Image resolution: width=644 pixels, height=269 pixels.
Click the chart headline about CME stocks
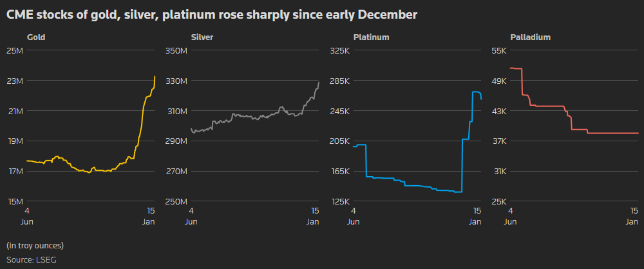pos(211,14)
